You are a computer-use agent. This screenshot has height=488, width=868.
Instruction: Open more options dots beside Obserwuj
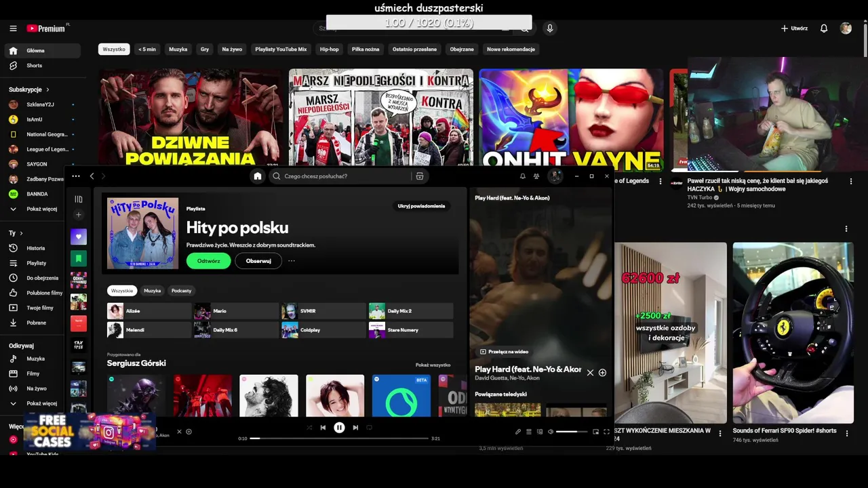click(292, 261)
